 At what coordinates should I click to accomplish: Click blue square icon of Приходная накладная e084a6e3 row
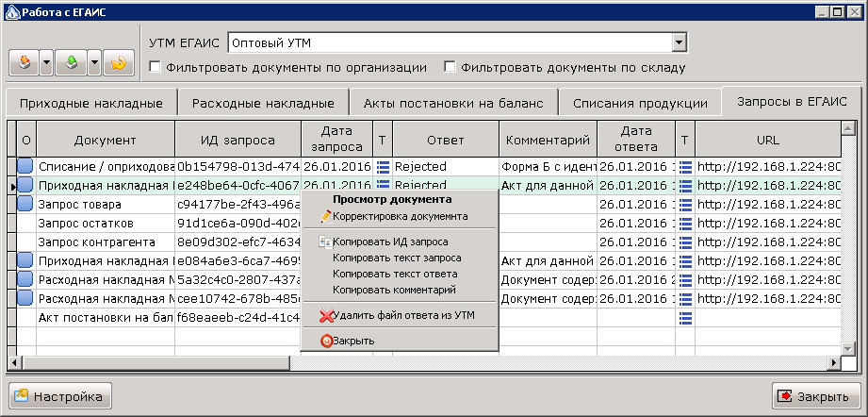click(x=25, y=260)
